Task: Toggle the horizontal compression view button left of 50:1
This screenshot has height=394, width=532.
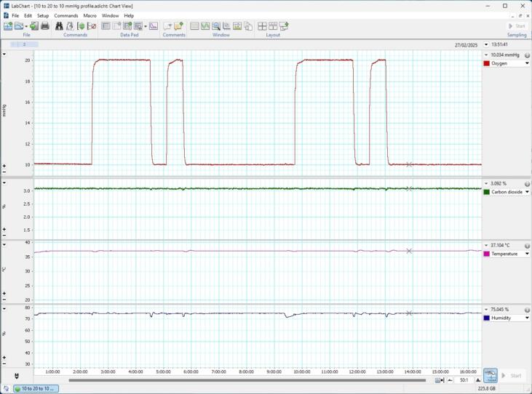Action: (x=440, y=380)
